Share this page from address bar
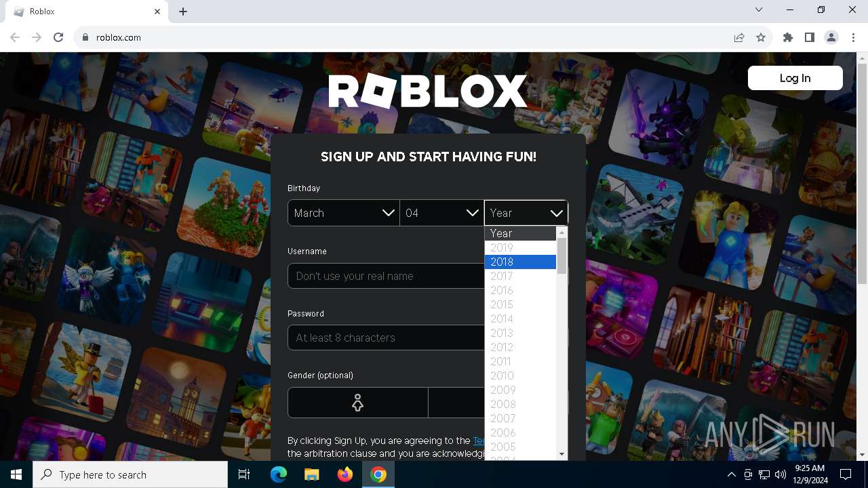The height and width of the screenshot is (488, 868). pyautogui.click(x=739, y=38)
